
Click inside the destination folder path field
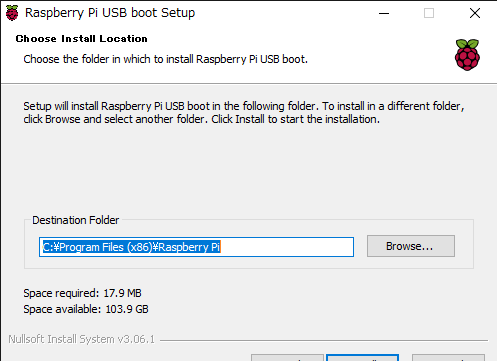click(196, 247)
